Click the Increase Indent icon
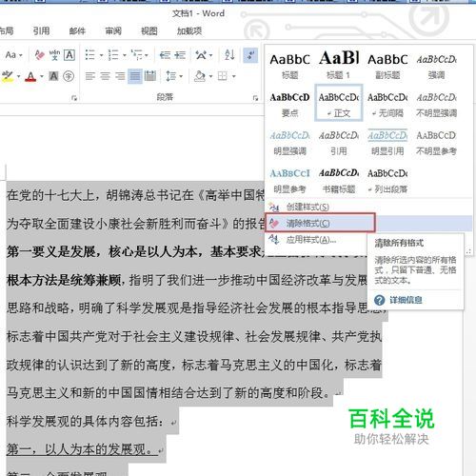 [180, 55]
